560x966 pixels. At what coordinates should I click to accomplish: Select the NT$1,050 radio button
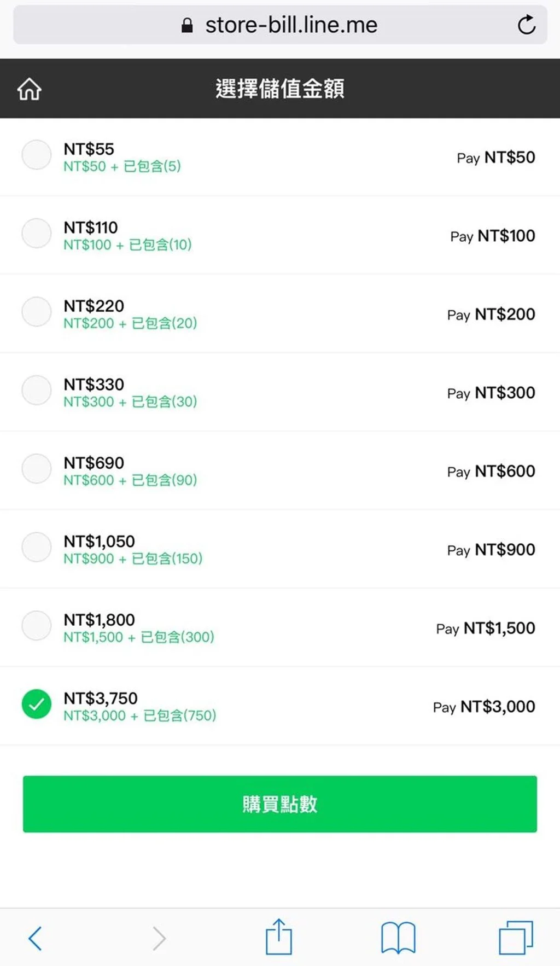(37, 547)
